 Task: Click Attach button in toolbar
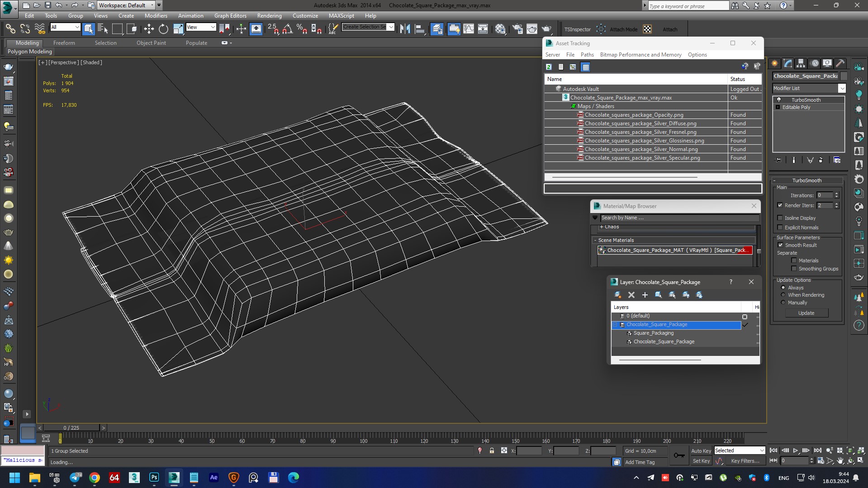tap(670, 29)
